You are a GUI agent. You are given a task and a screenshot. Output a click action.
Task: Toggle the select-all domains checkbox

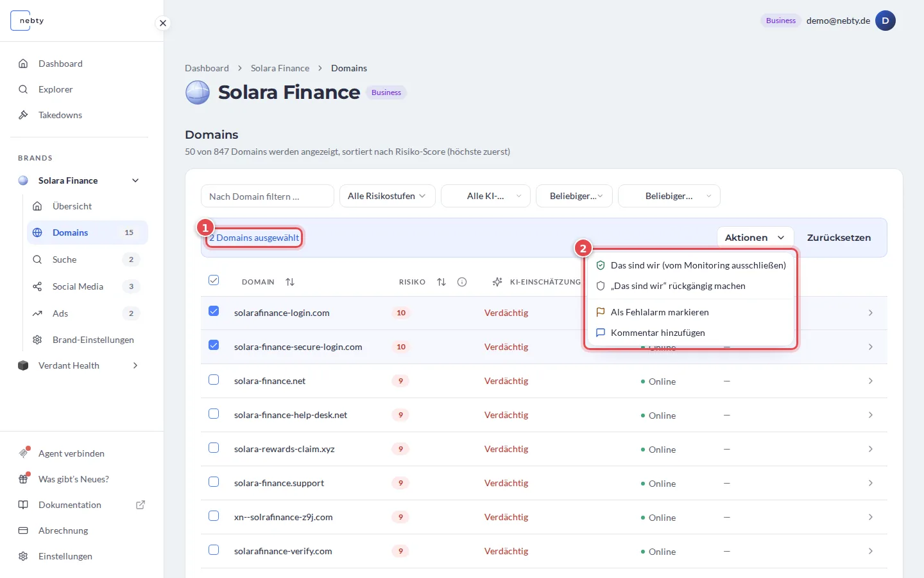[x=214, y=280]
